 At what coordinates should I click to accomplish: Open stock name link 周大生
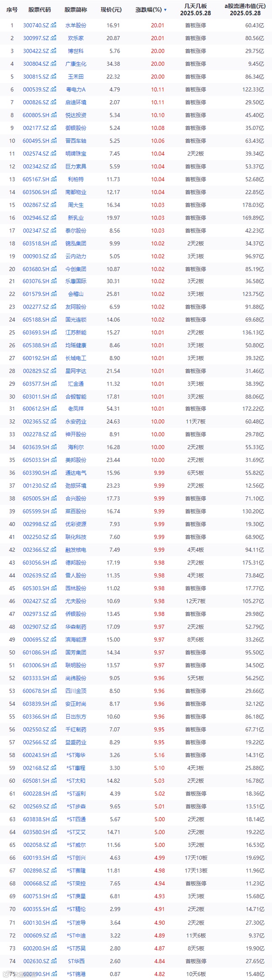tap(76, 205)
